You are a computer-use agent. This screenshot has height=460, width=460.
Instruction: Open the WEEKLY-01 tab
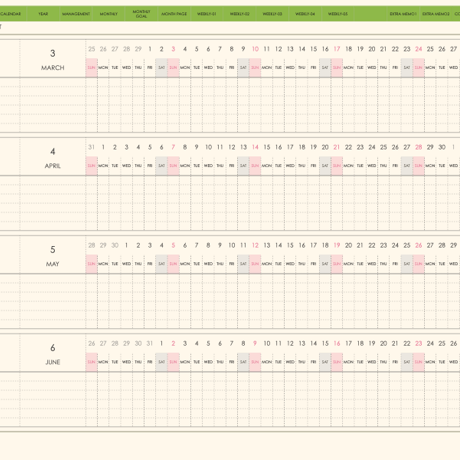(x=207, y=14)
